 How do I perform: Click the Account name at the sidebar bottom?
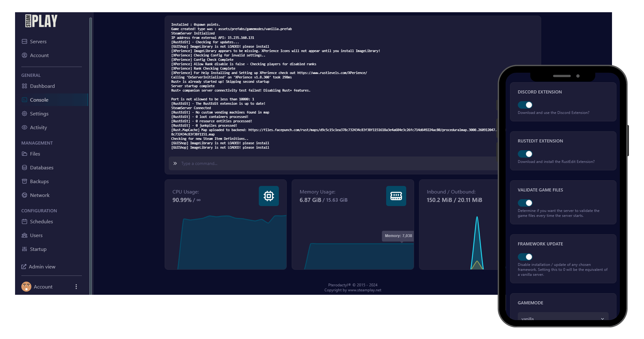tap(43, 287)
